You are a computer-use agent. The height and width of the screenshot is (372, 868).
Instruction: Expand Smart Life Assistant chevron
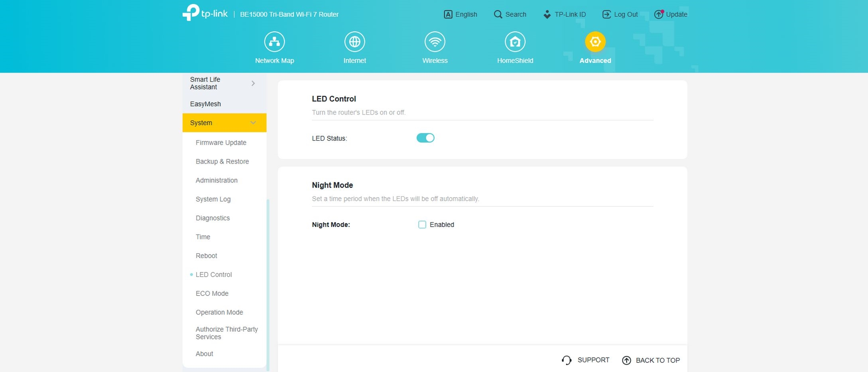pos(253,83)
